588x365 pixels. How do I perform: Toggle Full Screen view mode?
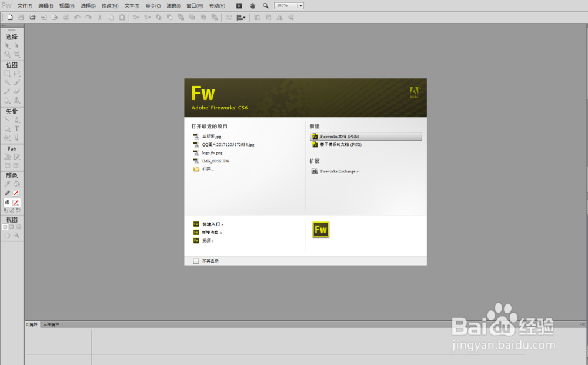(18, 227)
